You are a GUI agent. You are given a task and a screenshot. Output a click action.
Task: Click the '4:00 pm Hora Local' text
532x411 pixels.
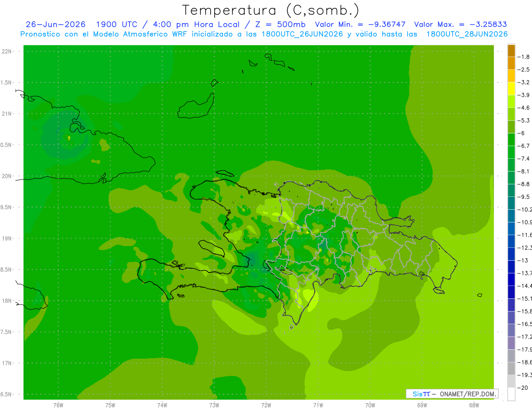click(x=196, y=24)
